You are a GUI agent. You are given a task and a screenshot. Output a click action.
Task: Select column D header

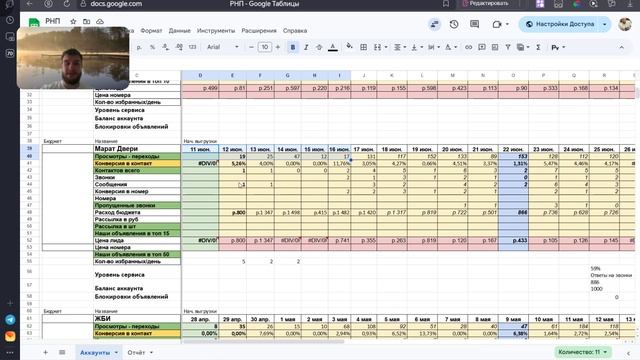tap(200, 75)
